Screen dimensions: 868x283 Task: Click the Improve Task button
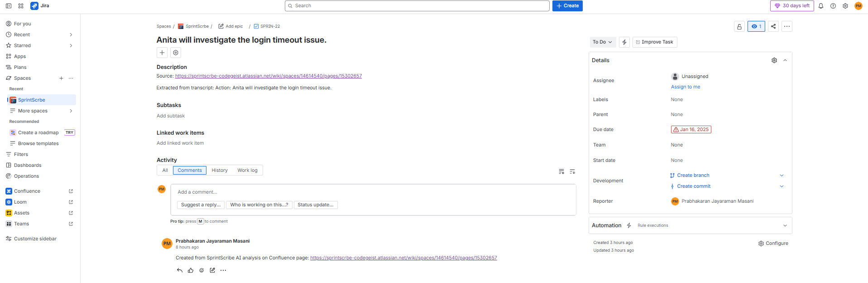[655, 42]
